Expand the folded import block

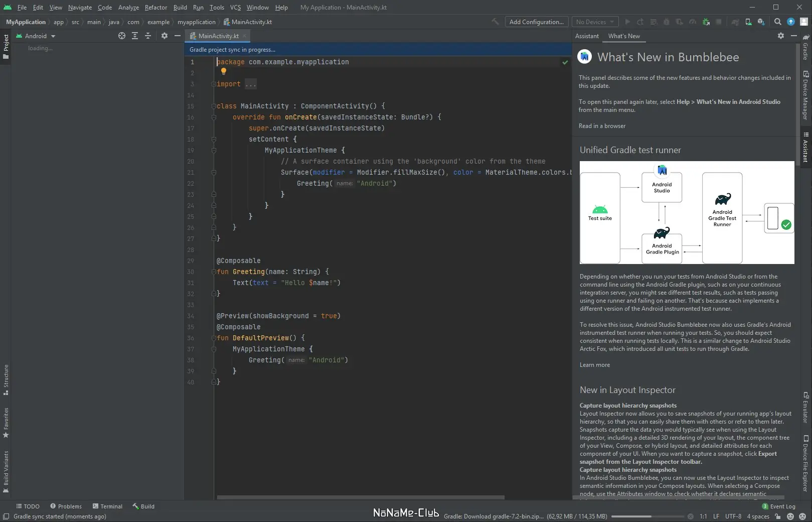coord(250,84)
